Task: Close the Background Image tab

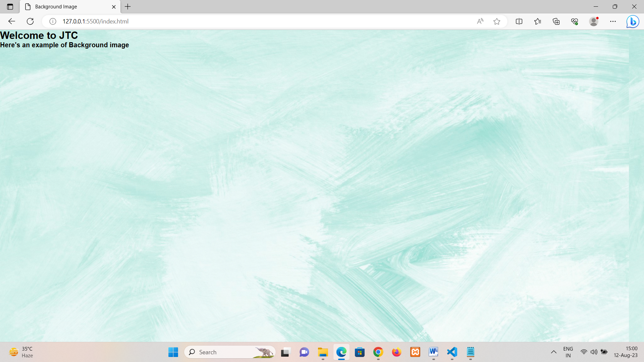Action: click(x=114, y=7)
